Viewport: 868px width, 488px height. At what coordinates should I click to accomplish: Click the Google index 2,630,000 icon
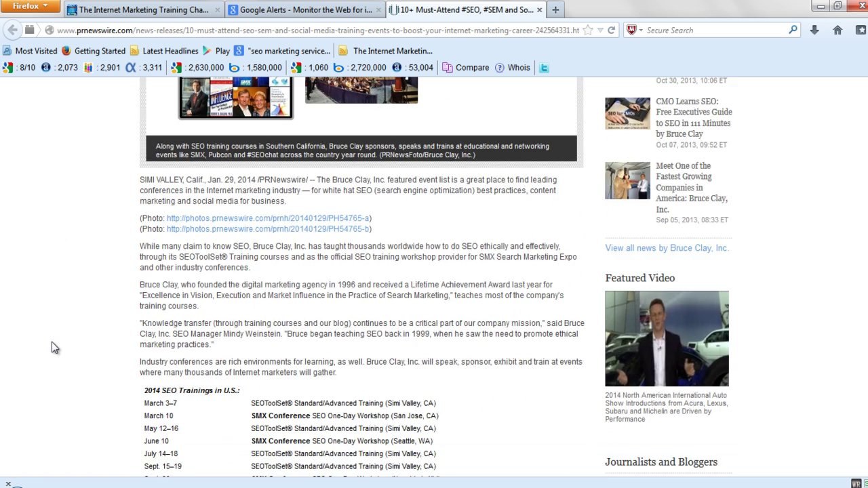tap(176, 68)
